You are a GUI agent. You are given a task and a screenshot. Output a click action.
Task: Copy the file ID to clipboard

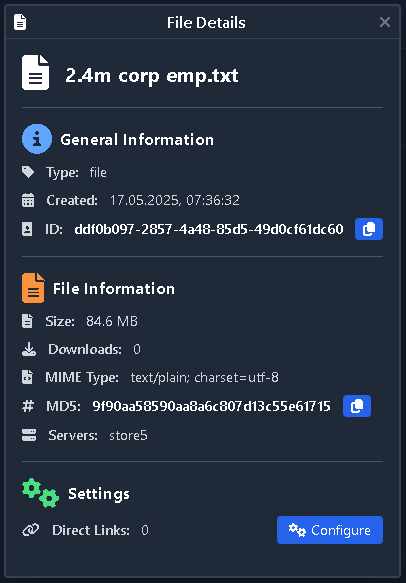368,229
